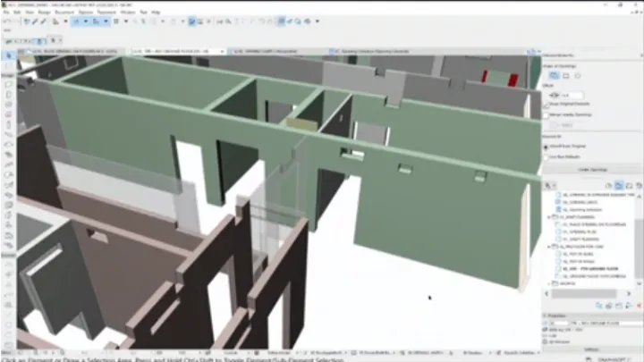This screenshot has height=362, width=644.
Task: Open the Design menu
Action: click(41, 13)
